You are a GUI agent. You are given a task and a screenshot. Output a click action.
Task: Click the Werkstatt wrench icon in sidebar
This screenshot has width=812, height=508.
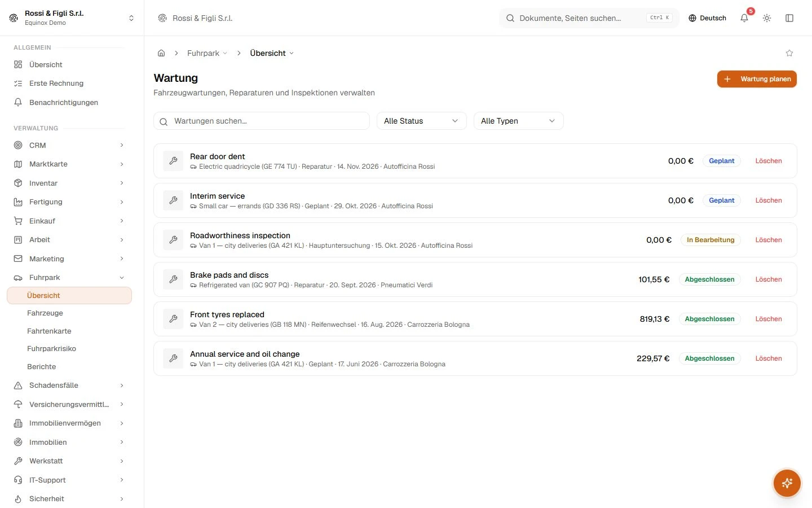coord(18,461)
